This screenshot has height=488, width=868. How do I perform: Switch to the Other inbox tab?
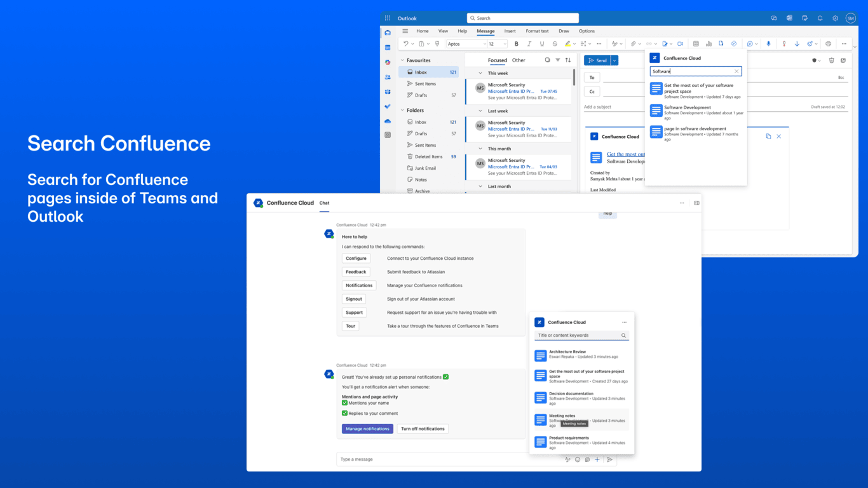[519, 60]
